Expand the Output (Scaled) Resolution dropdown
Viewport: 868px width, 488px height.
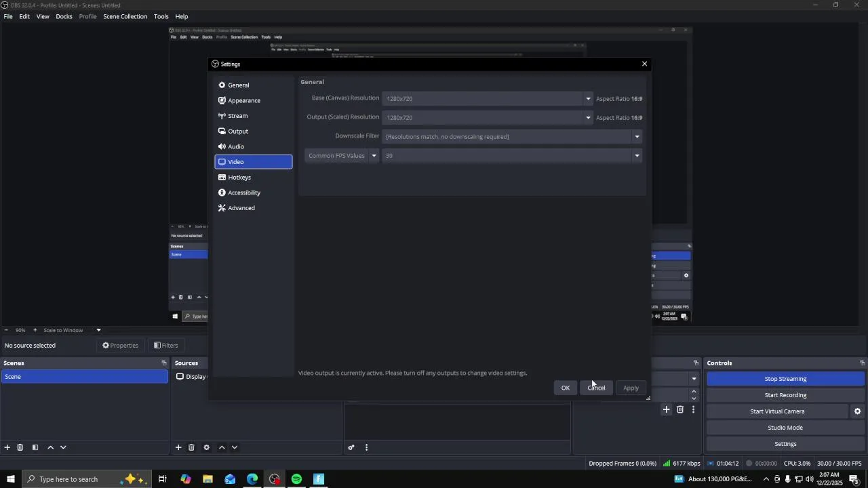[588, 118]
